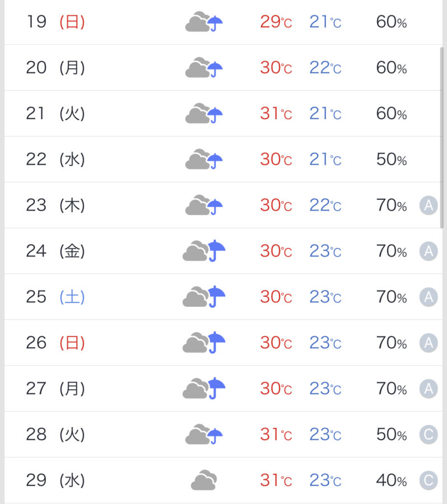Viewport: 447px width, 504px height.
Task: Click the A badge on Saturday the 25th
Action: (429, 297)
